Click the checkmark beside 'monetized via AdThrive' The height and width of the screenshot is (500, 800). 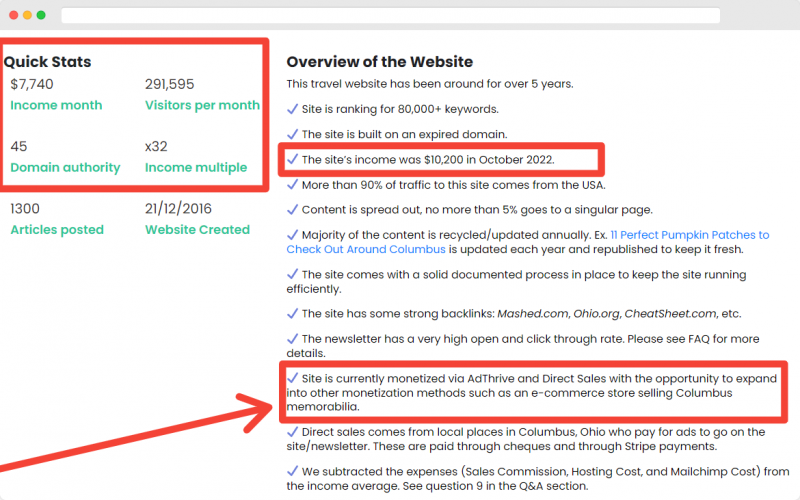tap(292, 378)
